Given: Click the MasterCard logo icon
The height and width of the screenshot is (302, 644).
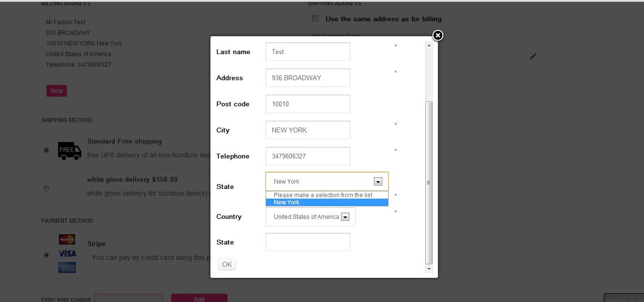Looking at the screenshot, I should [67, 239].
